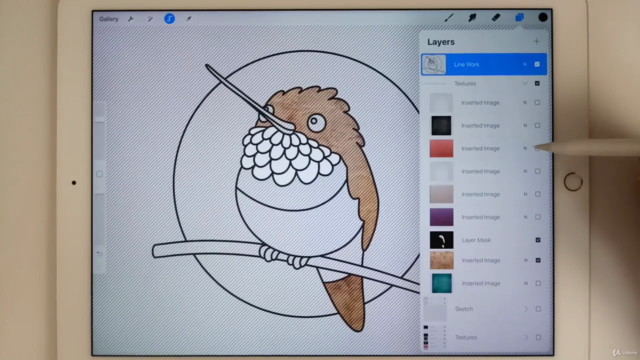Open the Adjustments magic wand menu
This screenshot has width=640, height=360.
click(x=150, y=19)
